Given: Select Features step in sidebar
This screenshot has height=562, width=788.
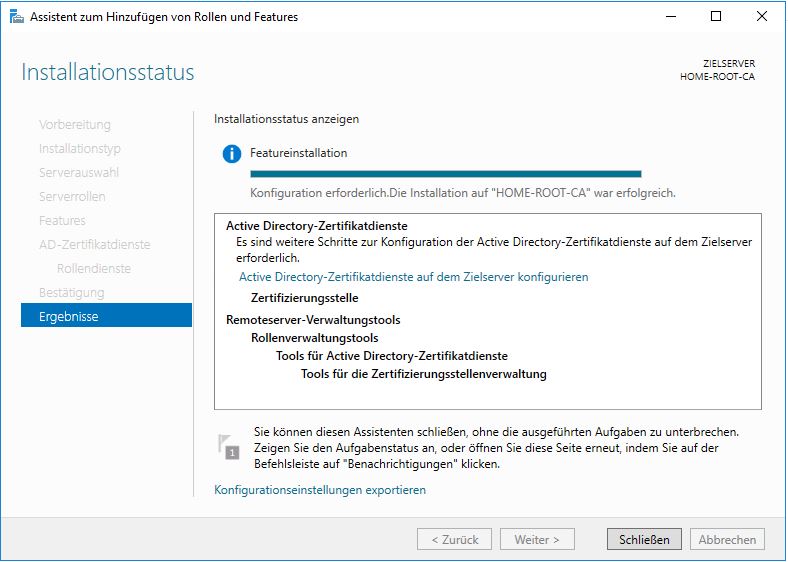Looking at the screenshot, I should coord(62,221).
